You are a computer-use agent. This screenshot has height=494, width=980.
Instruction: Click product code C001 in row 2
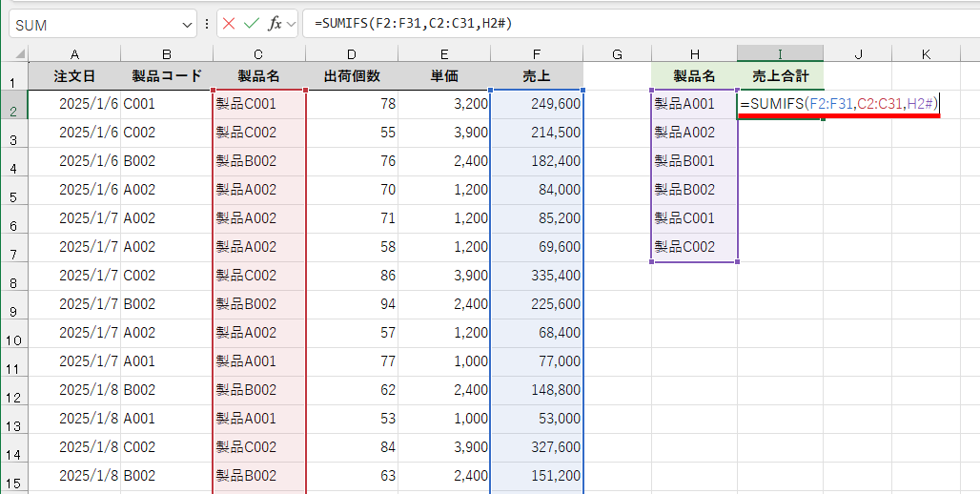pyautogui.click(x=166, y=105)
